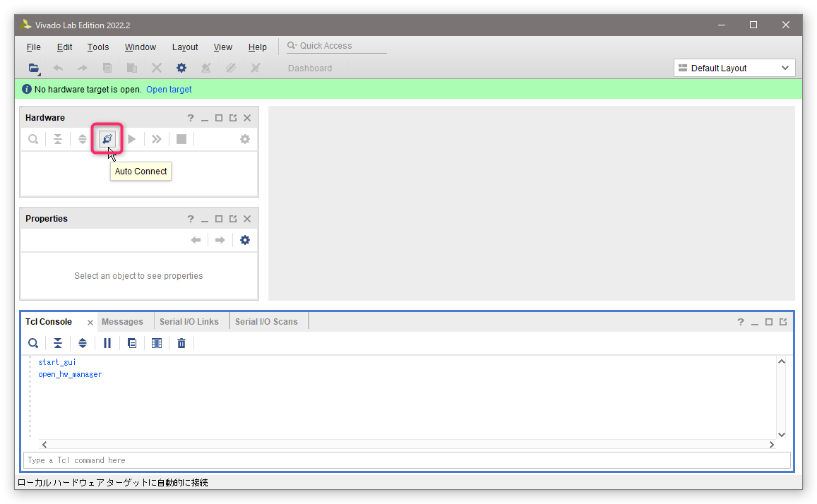Switch to the Messages tab
817x504 pixels.
pos(122,322)
